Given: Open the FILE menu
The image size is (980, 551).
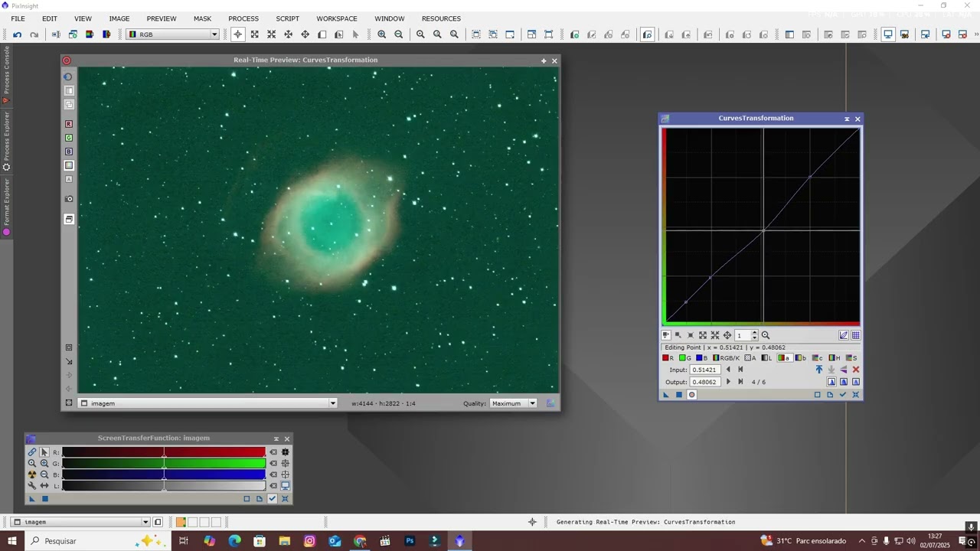Looking at the screenshot, I should pos(18,18).
